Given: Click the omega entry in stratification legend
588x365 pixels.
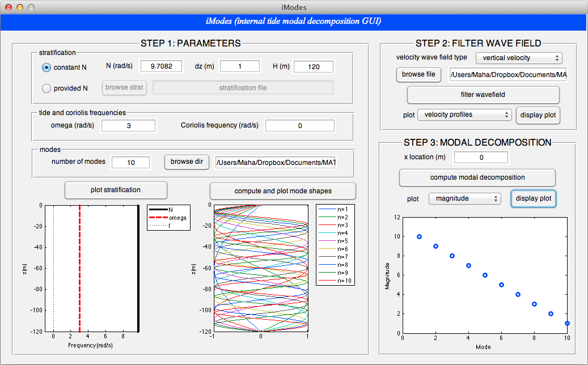Looking at the screenshot, I should [x=168, y=218].
